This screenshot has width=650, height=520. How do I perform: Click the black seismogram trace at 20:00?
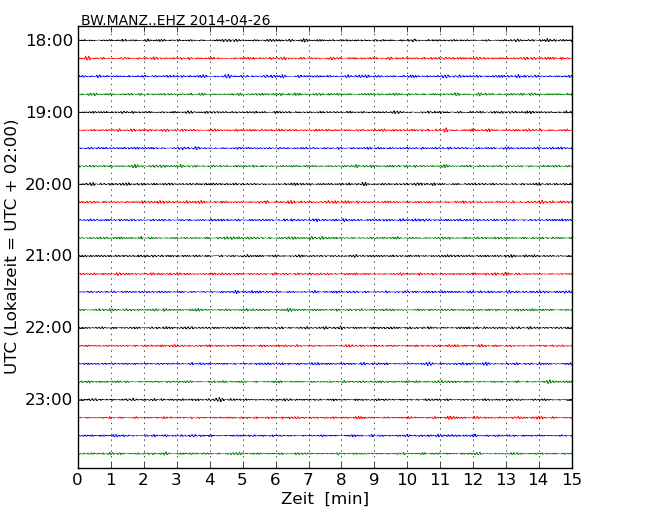[325, 184]
